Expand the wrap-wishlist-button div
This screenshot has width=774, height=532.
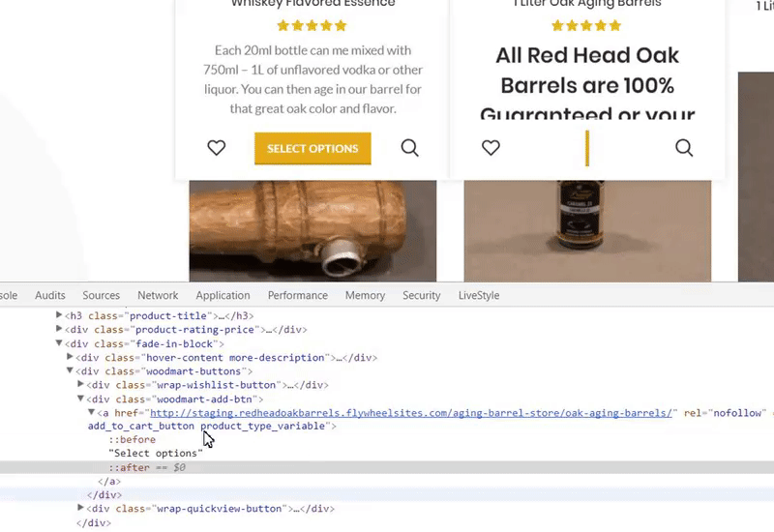point(80,384)
